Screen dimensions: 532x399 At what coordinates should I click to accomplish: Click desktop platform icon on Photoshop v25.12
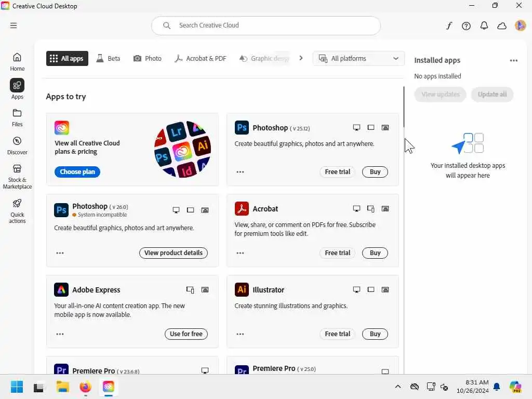click(356, 128)
